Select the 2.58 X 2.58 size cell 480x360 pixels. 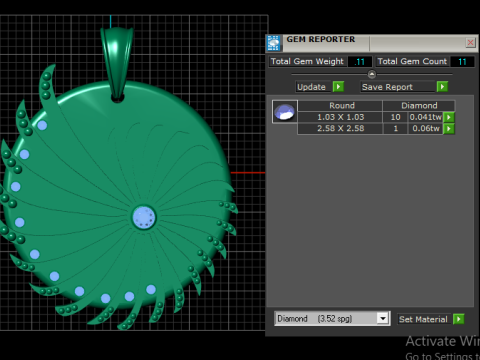pos(340,129)
